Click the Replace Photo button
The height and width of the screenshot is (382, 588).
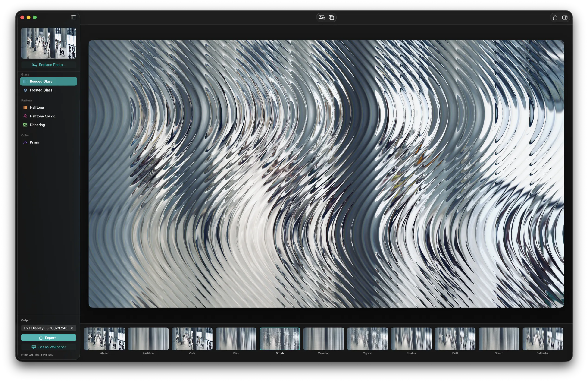tap(48, 65)
